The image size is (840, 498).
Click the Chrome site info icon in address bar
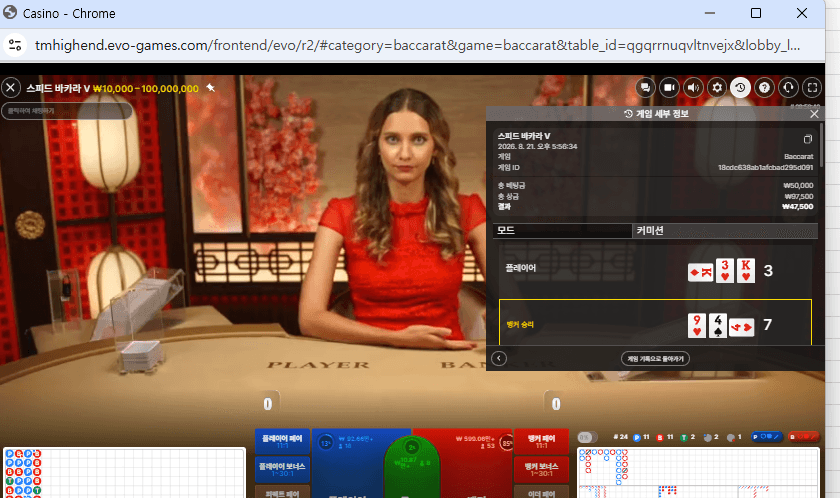click(x=16, y=45)
